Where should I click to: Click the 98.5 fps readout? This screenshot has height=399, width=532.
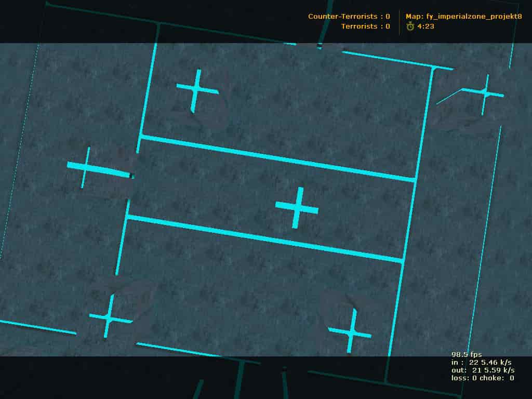click(x=467, y=354)
